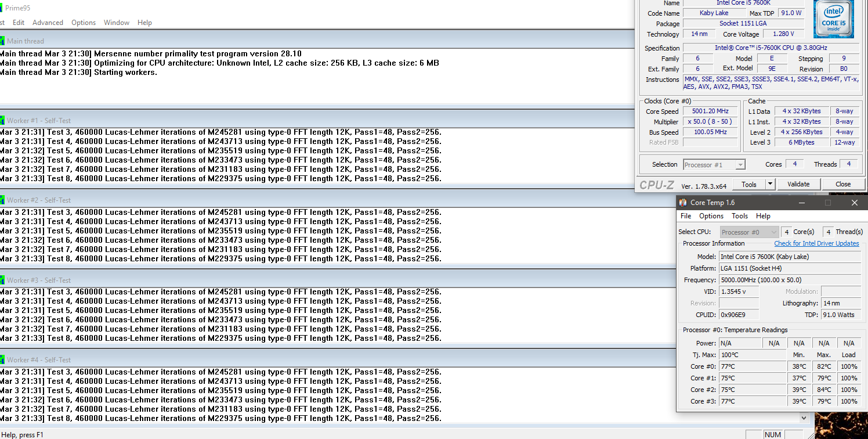Open Core Temp's Help menu
The image size is (868, 439).
(x=763, y=216)
